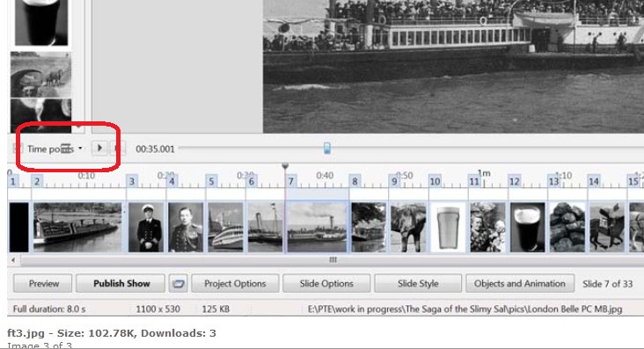Start playback with the play arrow button
The width and height of the screenshot is (644, 349).
(99, 148)
